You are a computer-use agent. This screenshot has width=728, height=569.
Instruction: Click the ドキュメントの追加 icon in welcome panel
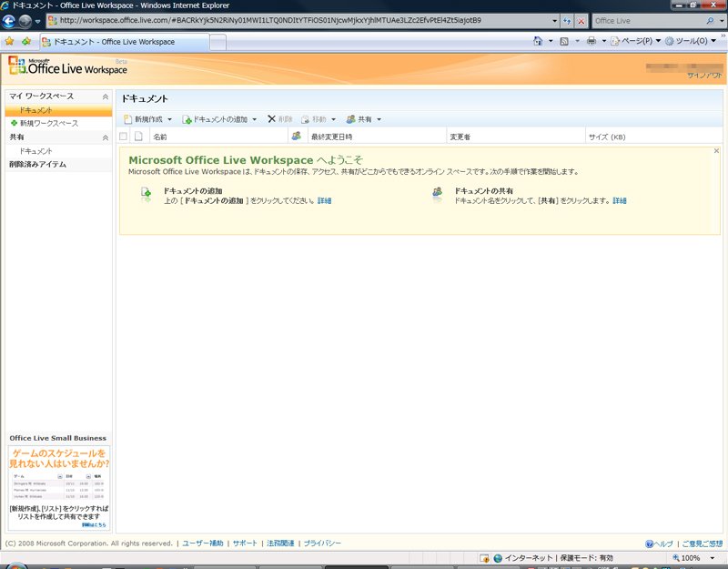146,194
